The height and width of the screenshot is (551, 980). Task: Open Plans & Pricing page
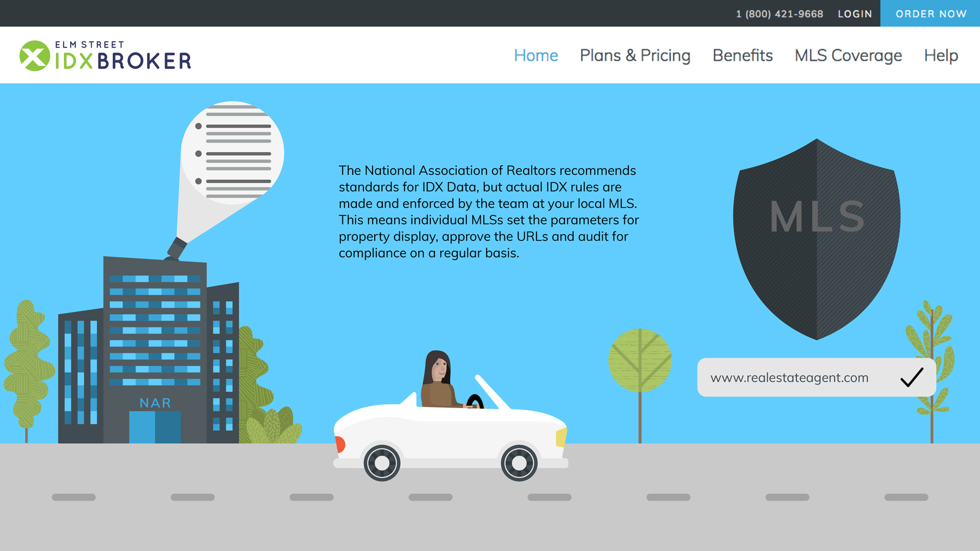pyautogui.click(x=635, y=55)
